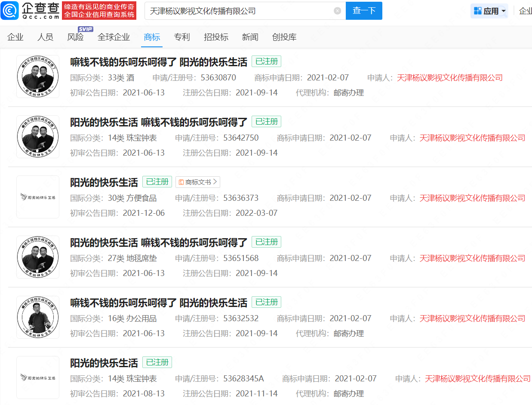
Task: Click the date 2021-11-14
Action: (x=257, y=394)
